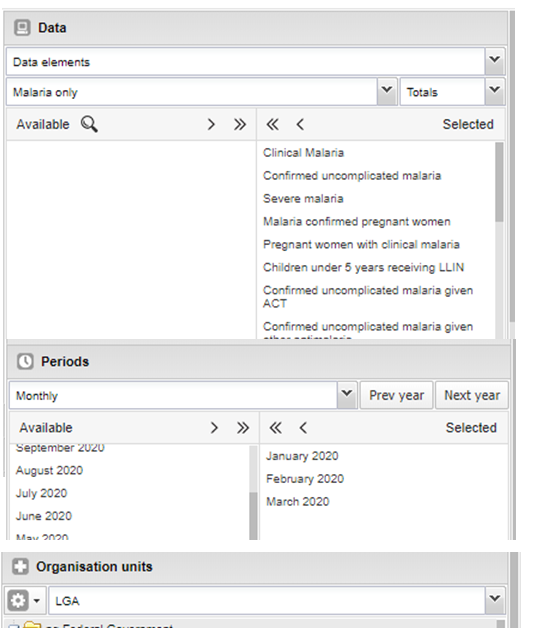Click double left arrow to deselect all data elements
This screenshot has height=628, width=534.
(272, 125)
